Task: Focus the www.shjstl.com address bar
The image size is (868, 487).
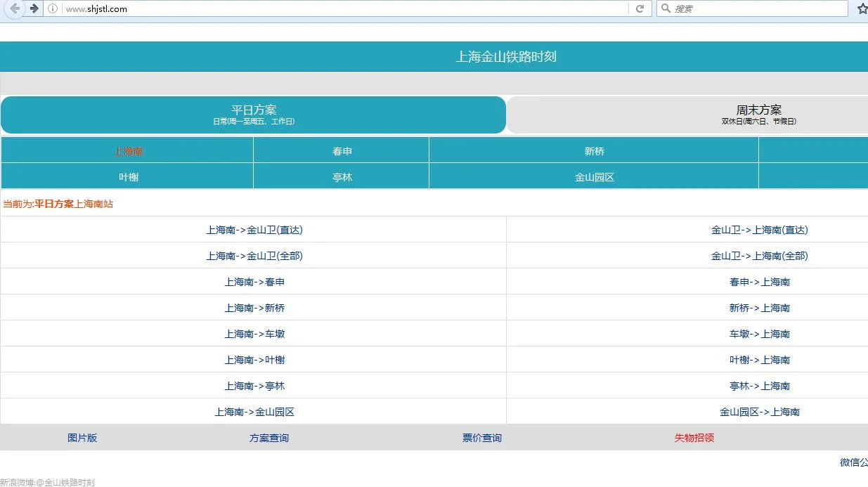Action: click(337, 8)
